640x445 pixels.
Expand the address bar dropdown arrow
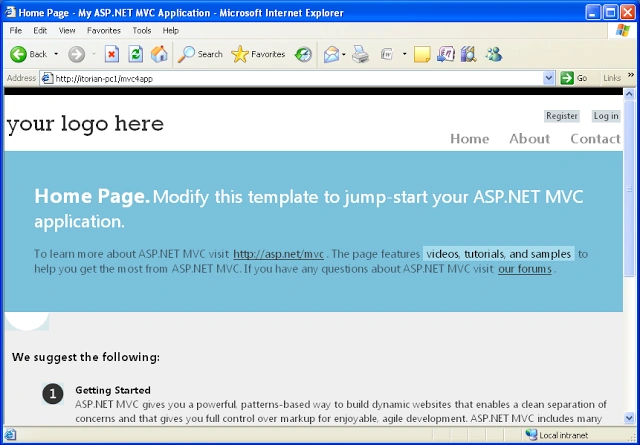click(x=549, y=78)
